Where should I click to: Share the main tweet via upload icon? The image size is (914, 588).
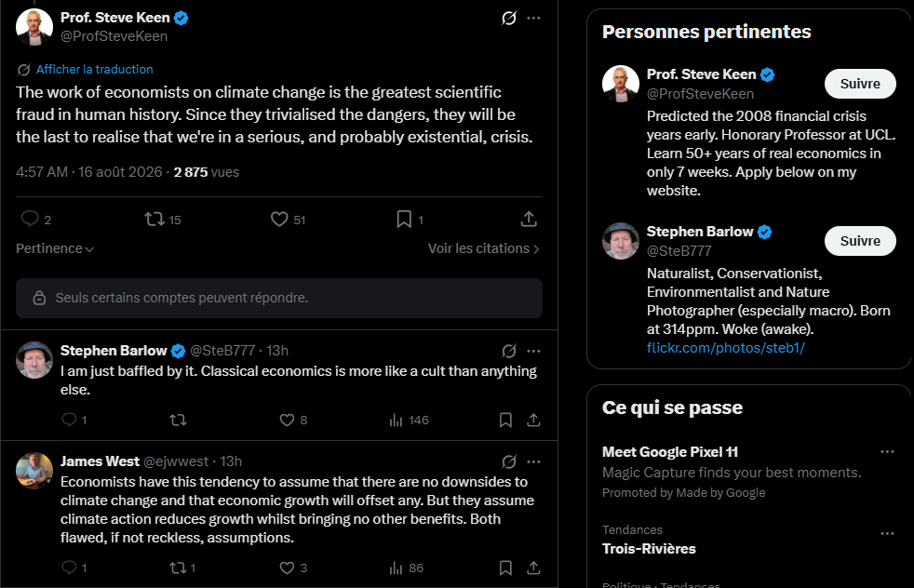pos(529,220)
